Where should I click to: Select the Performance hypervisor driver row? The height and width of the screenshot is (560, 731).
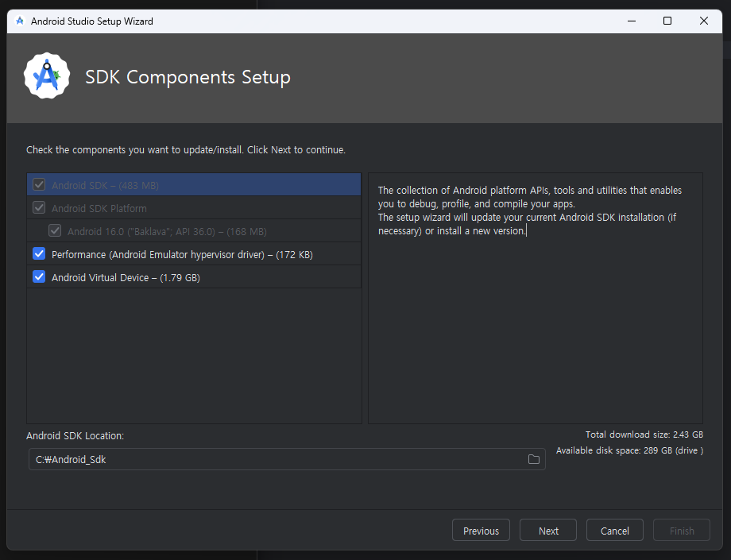194,254
